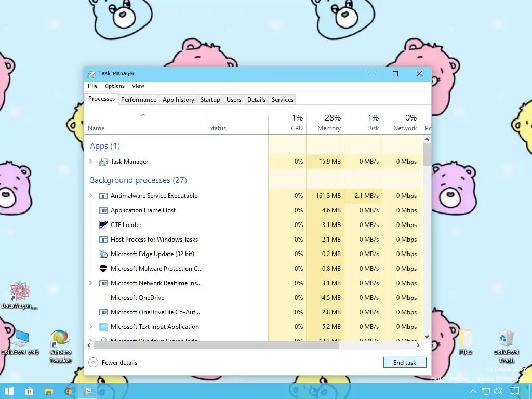The image size is (532, 399).
Task: Click the CTF Loader pencil icon
Action: (103, 225)
